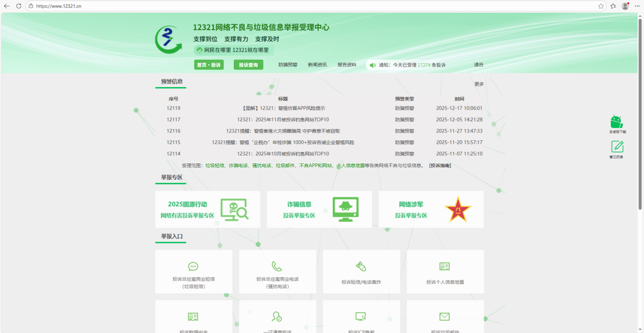Select the SMS/phone bombing complaint icon
This screenshot has height=333, width=644.
(x=361, y=267)
